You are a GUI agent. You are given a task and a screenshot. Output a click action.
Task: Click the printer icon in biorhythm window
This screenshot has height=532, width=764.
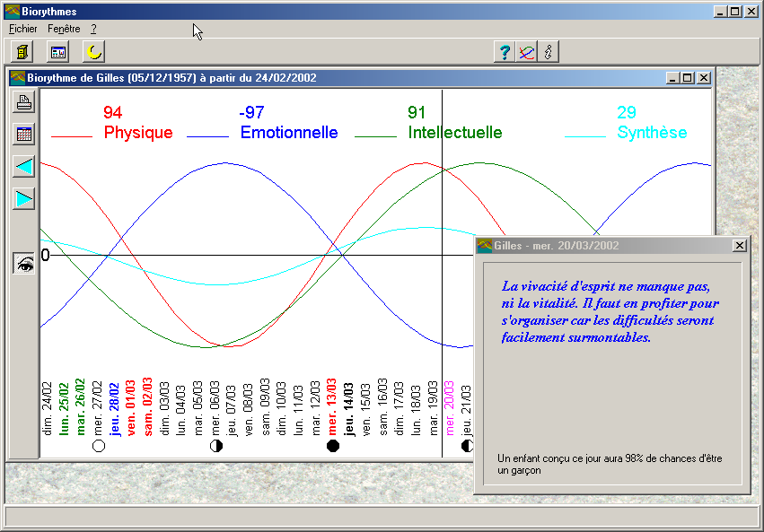(x=24, y=102)
